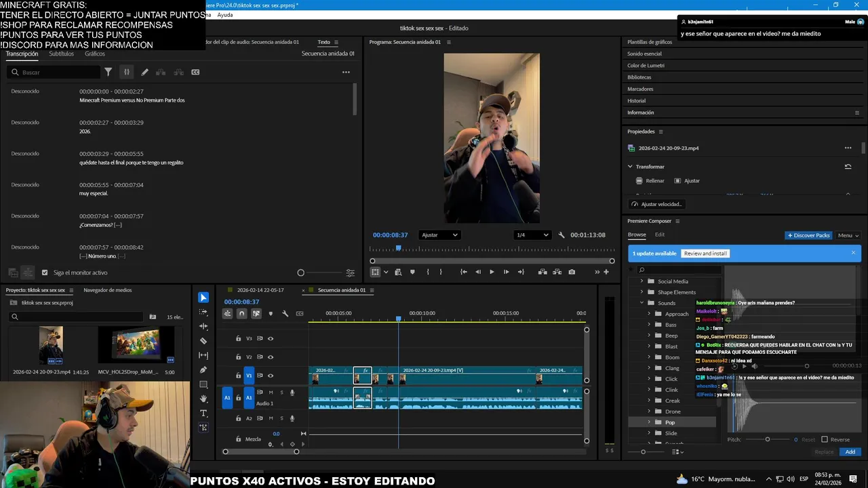The height and width of the screenshot is (488, 868).
Task: Open Program monitor settings wrench
Action: pyautogui.click(x=561, y=235)
